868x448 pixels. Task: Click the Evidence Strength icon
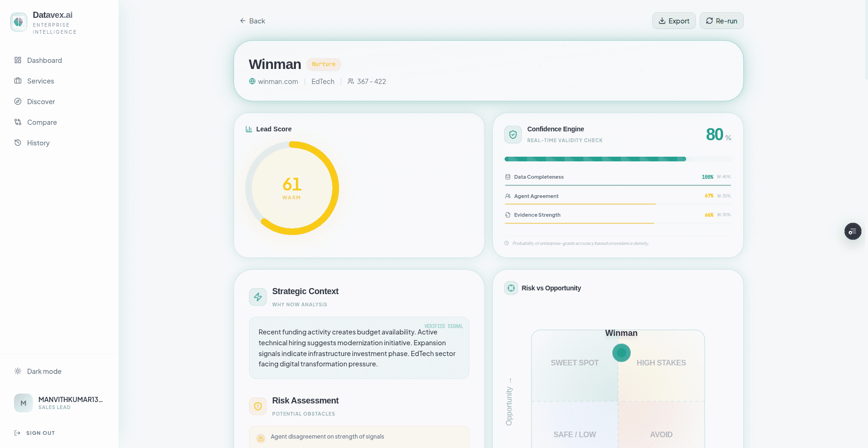(x=508, y=215)
